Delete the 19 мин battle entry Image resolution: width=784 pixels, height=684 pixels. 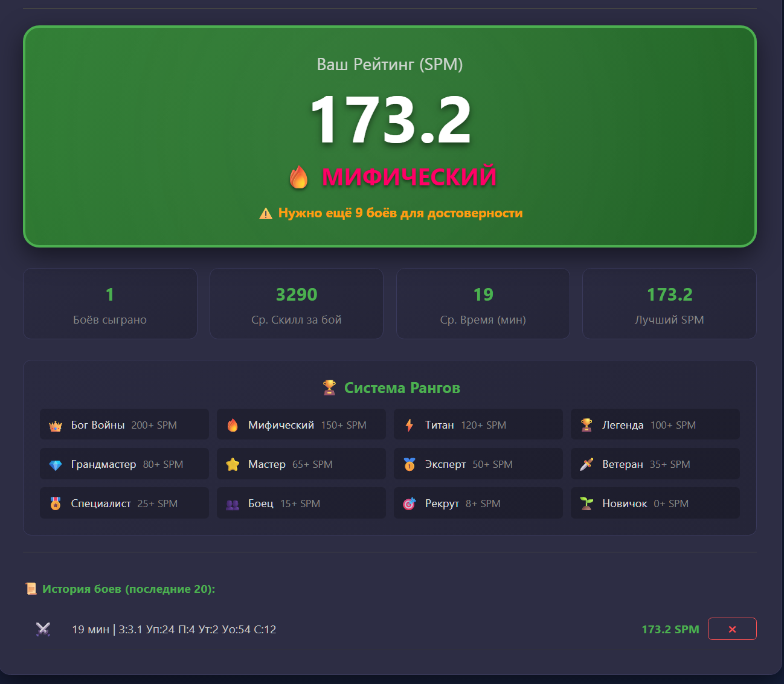pos(732,629)
